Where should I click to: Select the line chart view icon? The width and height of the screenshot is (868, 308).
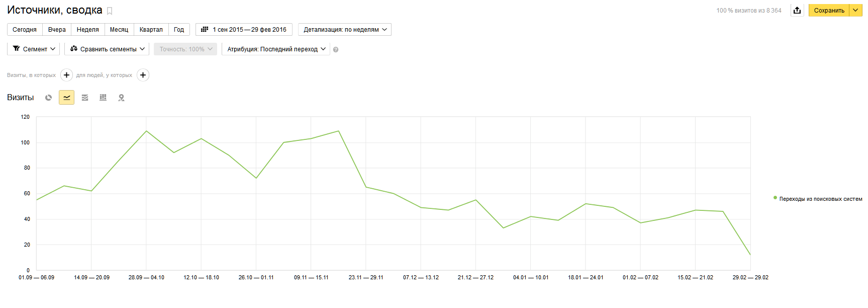coord(66,98)
